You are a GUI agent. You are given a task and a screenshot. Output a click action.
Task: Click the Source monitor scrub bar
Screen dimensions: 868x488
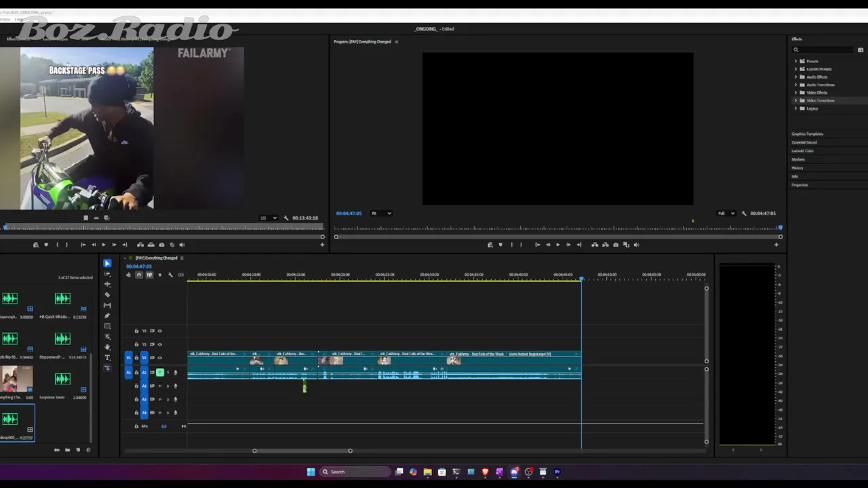pyautogui.click(x=162, y=228)
